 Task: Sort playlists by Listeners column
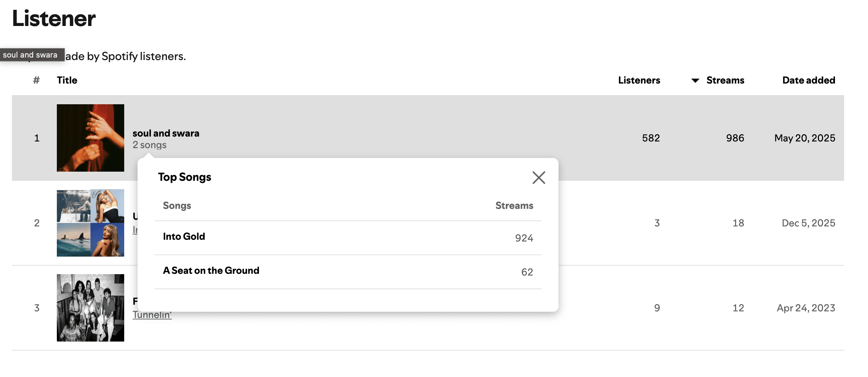[639, 80]
